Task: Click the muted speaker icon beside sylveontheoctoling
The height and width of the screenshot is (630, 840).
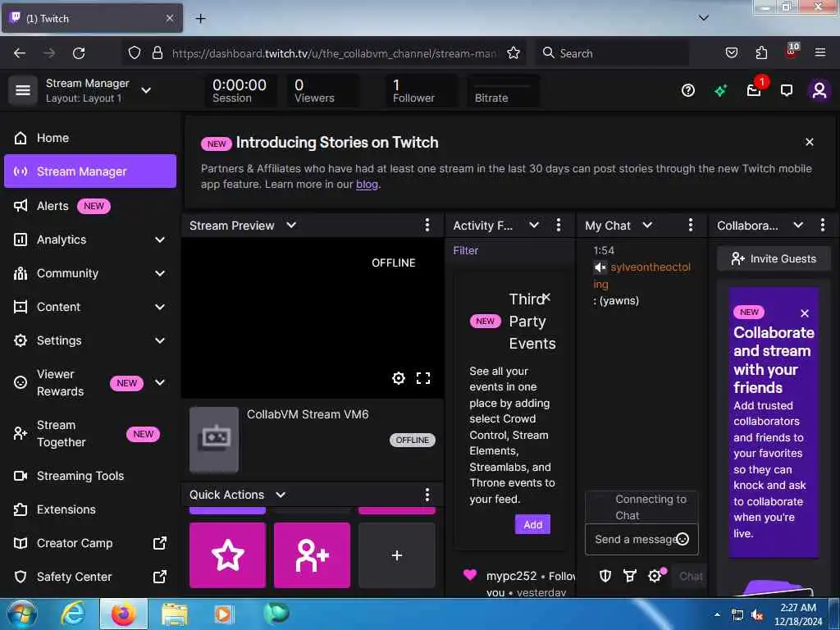Action: (x=600, y=267)
